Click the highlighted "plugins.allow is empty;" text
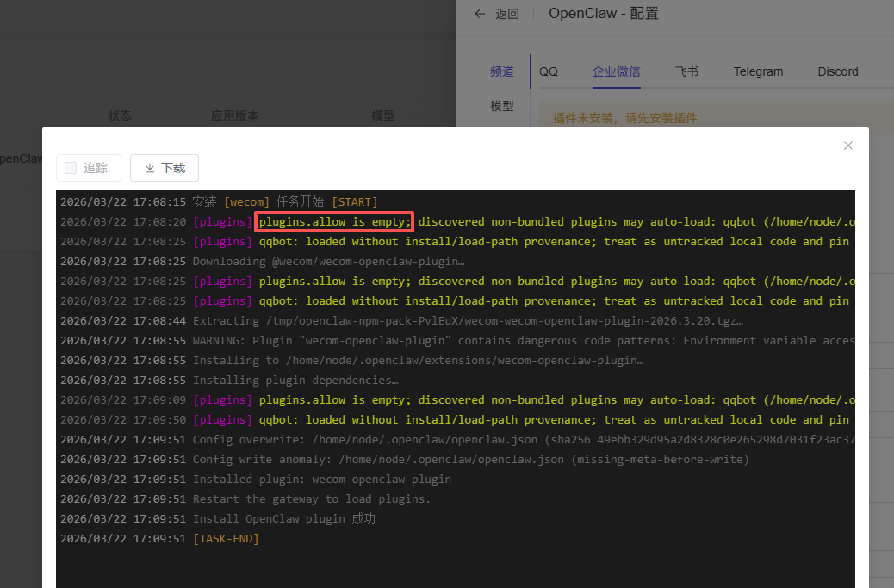The image size is (894, 588). pyautogui.click(x=335, y=222)
